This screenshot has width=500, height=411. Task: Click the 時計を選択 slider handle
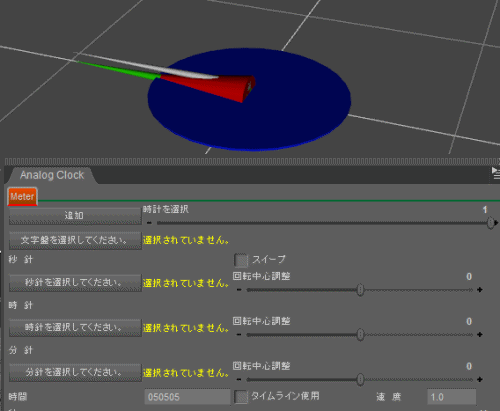(x=490, y=223)
